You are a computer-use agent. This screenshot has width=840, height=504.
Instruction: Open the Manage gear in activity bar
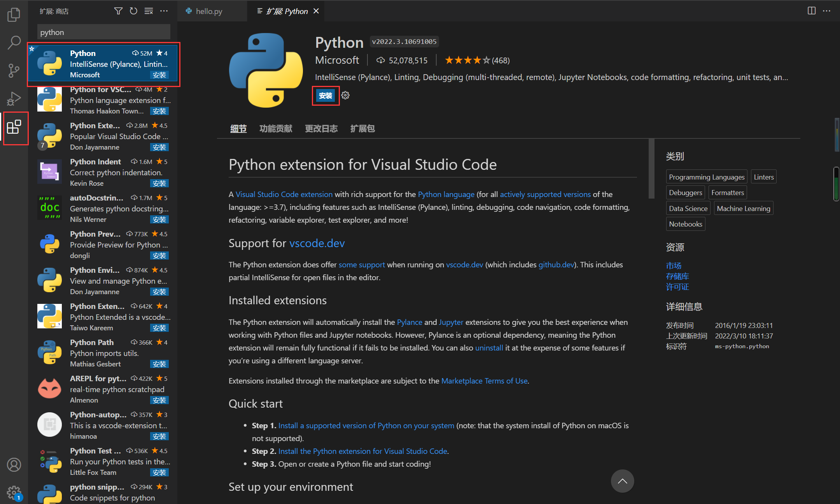tap(14, 493)
